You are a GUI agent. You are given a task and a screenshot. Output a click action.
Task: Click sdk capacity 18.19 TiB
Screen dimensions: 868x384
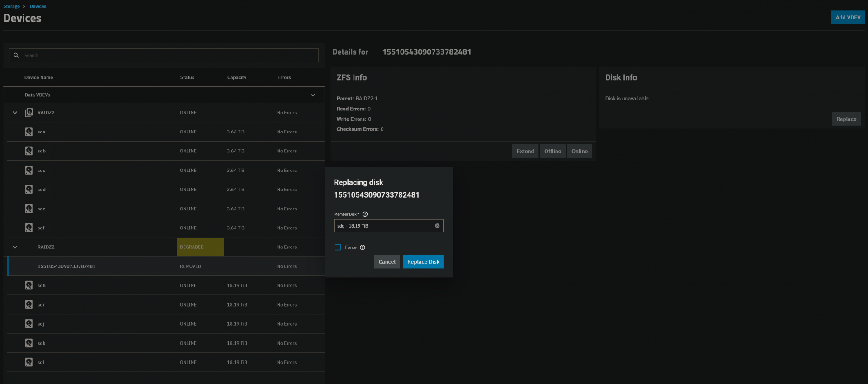tap(237, 343)
